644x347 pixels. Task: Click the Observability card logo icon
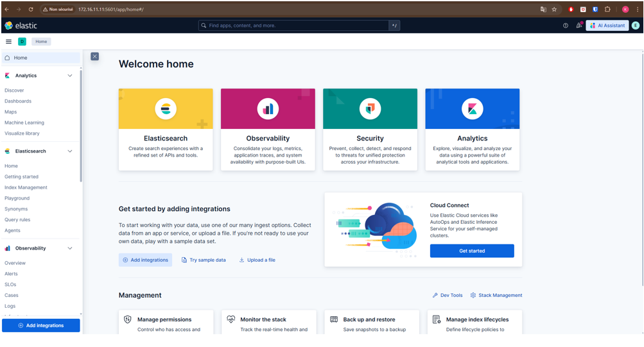tap(268, 108)
